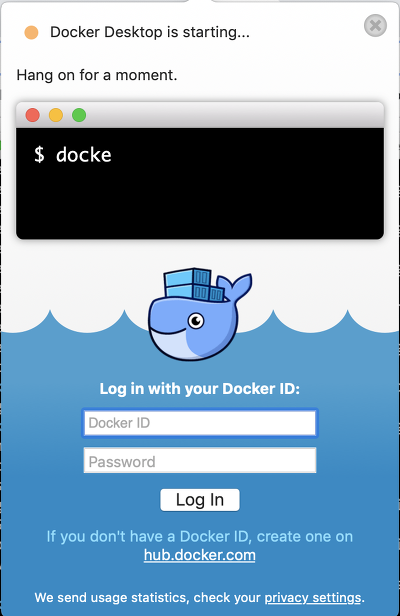Click the 'Docker Desktop is starting...' status text

click(x=150, y=32)
